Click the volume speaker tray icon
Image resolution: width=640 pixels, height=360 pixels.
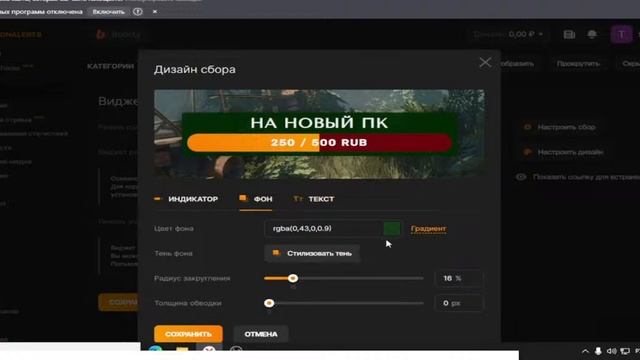point(611,351)
